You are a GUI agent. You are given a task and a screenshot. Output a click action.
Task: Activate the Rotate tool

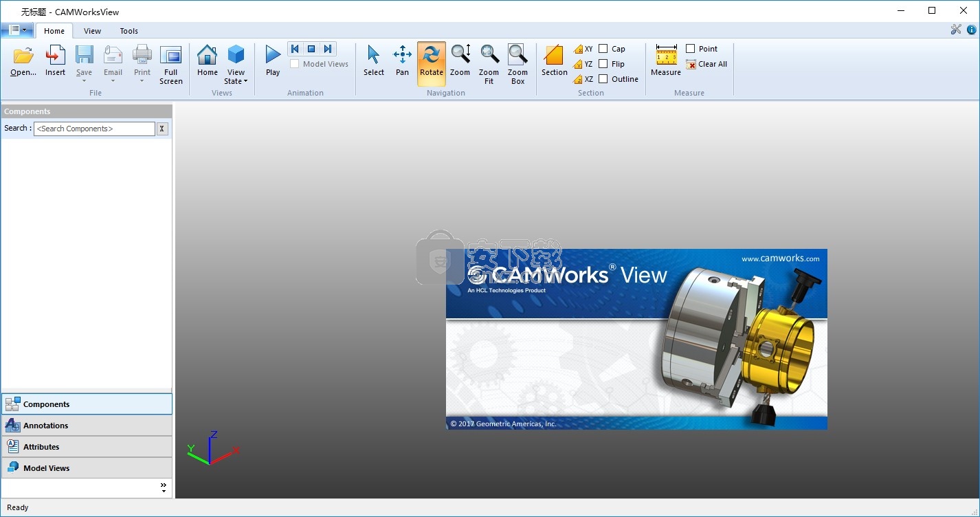pos(432,64)
